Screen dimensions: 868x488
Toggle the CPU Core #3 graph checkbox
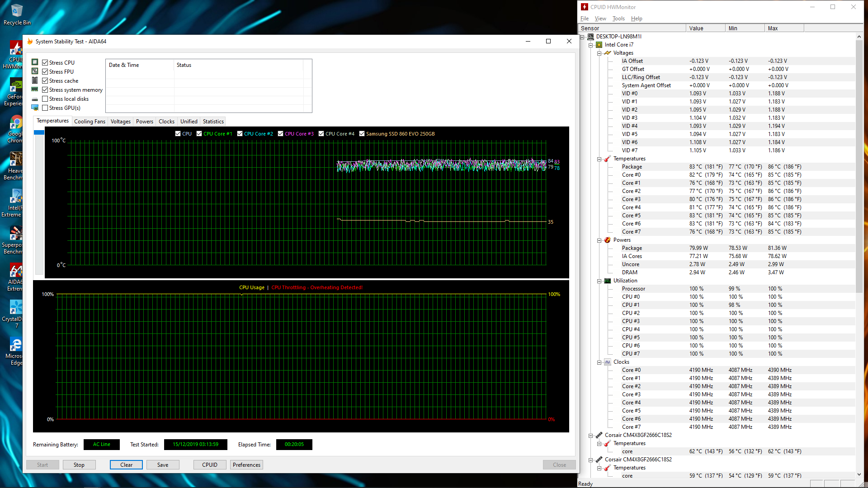pos(280,134)
